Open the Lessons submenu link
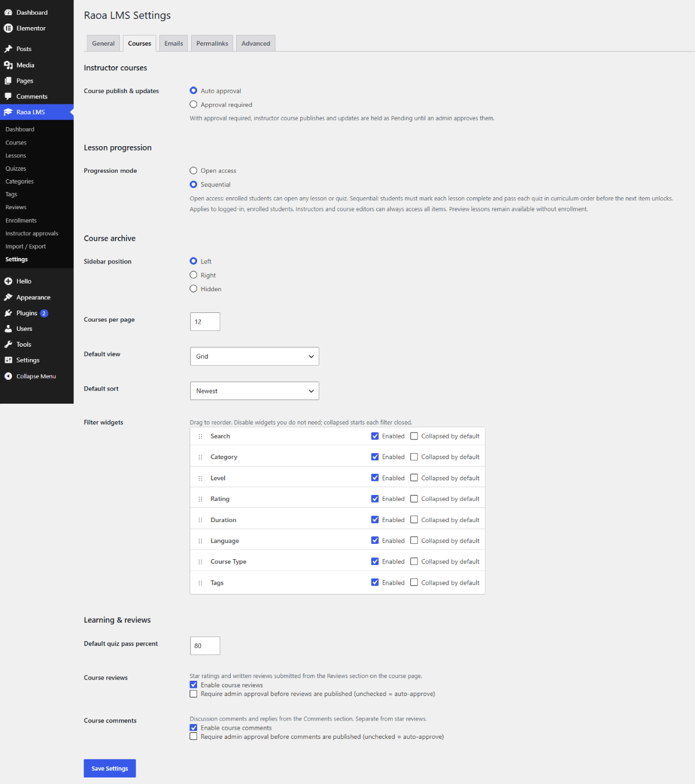Image resolution: width=695 pixels, height=784 pixels. coord(16,156)
